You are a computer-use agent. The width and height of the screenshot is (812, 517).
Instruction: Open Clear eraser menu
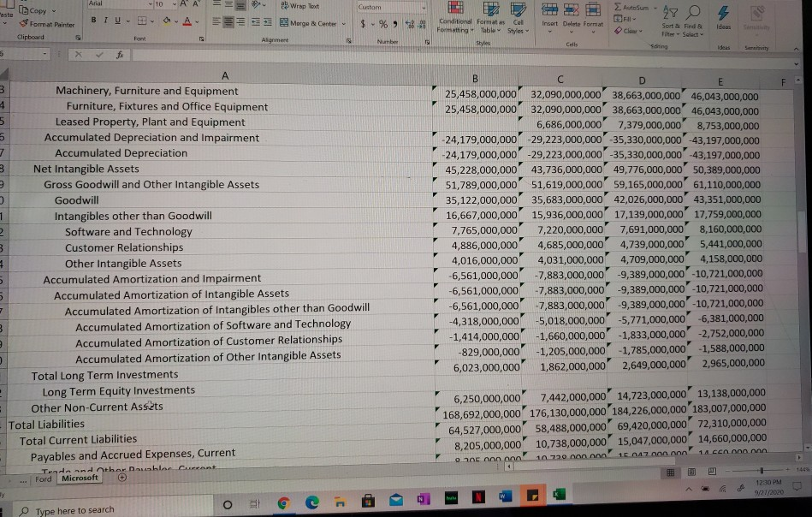628,31
